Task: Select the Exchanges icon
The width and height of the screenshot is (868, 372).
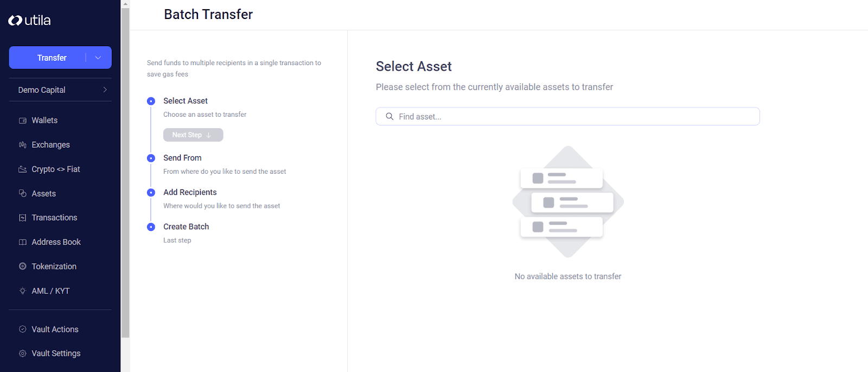Action: tap(22, 144)
